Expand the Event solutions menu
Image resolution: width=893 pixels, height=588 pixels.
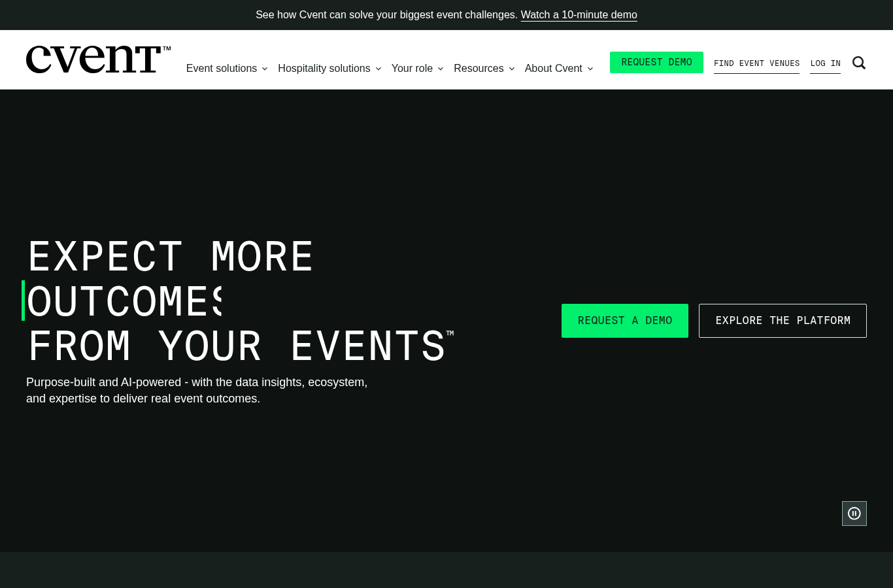[227, 69]
